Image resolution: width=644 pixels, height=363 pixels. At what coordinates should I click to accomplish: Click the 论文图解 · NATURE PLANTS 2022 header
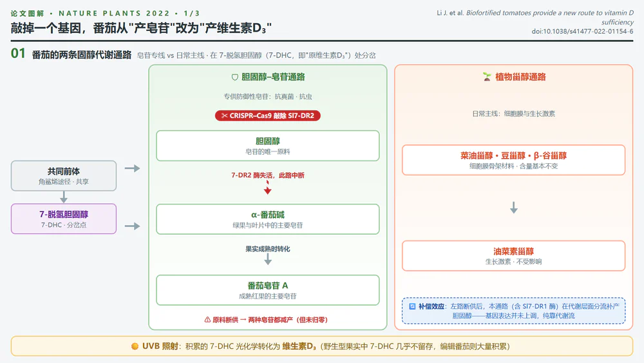[x=106, y=13]
